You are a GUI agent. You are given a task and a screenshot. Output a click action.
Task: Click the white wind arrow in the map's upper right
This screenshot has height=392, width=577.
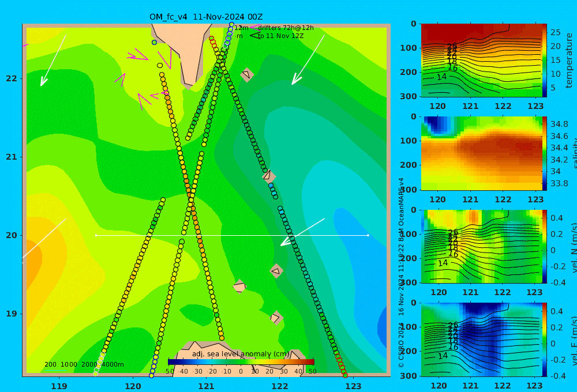click(x=308, y=60)
